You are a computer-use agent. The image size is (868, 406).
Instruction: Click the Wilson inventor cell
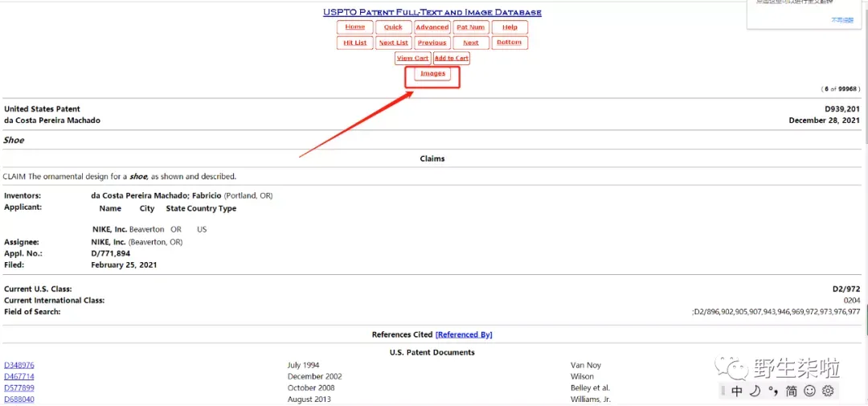point(582,376)
